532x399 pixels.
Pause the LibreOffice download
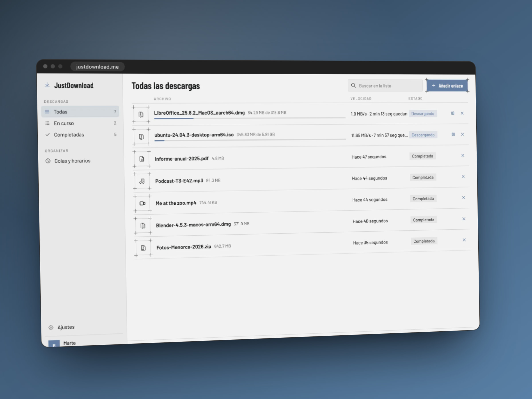(x=453, y=113)
